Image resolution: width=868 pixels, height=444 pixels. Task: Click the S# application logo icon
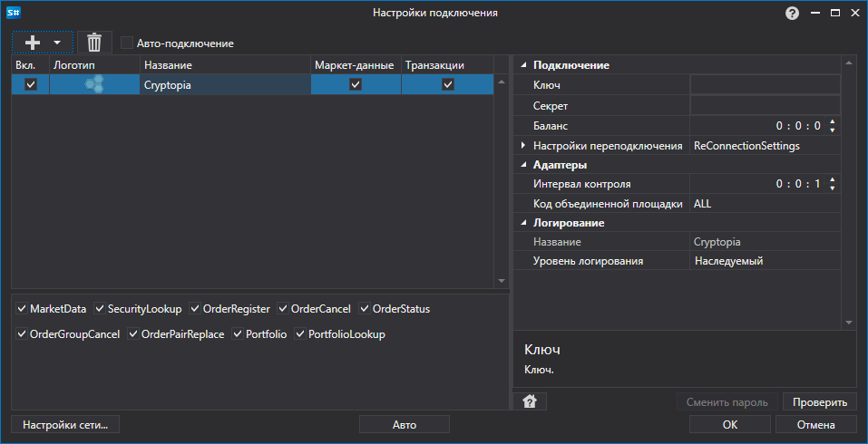tap(13, 13)
